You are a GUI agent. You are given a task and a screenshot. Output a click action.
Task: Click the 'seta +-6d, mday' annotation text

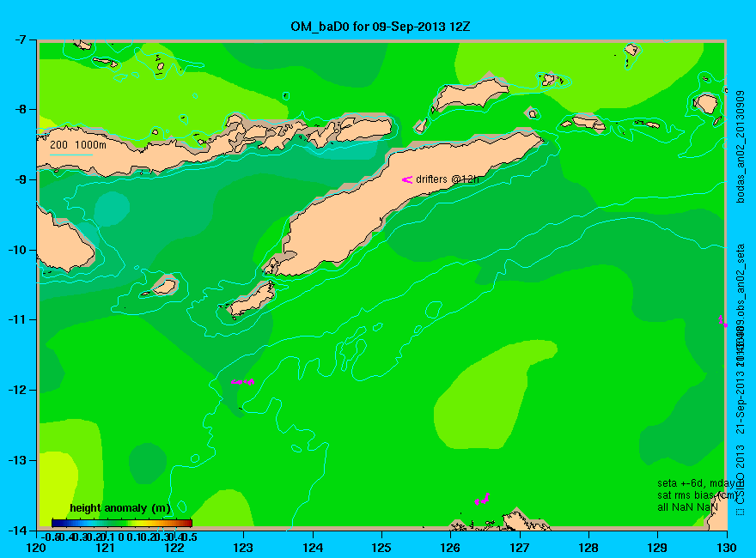697,483
